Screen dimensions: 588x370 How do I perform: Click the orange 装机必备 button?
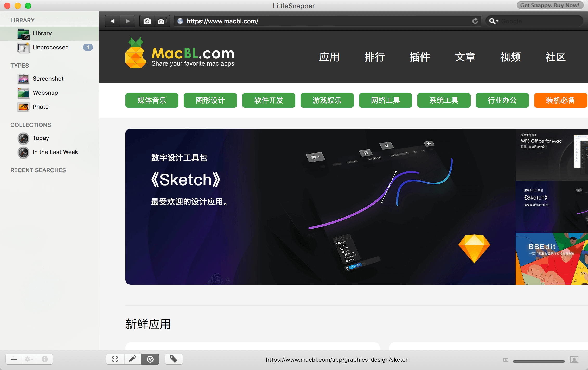pyautogui.click(x=561, y=100)
